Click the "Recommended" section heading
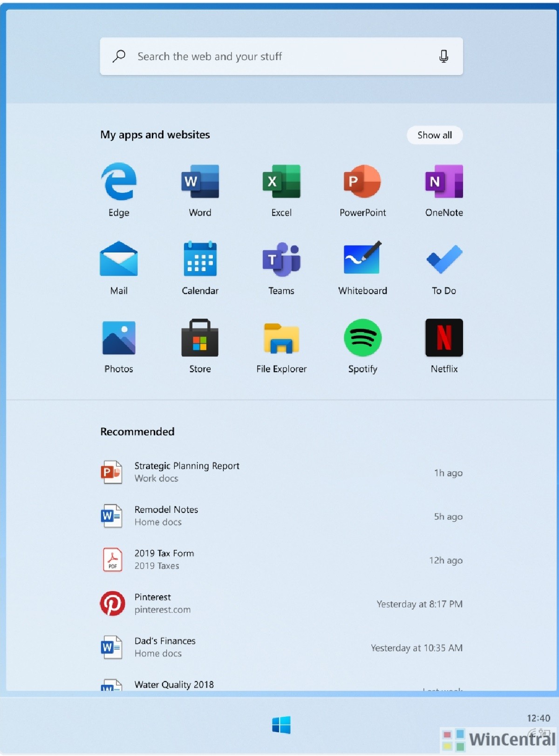The image size is (559, 756). tap(137, 432)
